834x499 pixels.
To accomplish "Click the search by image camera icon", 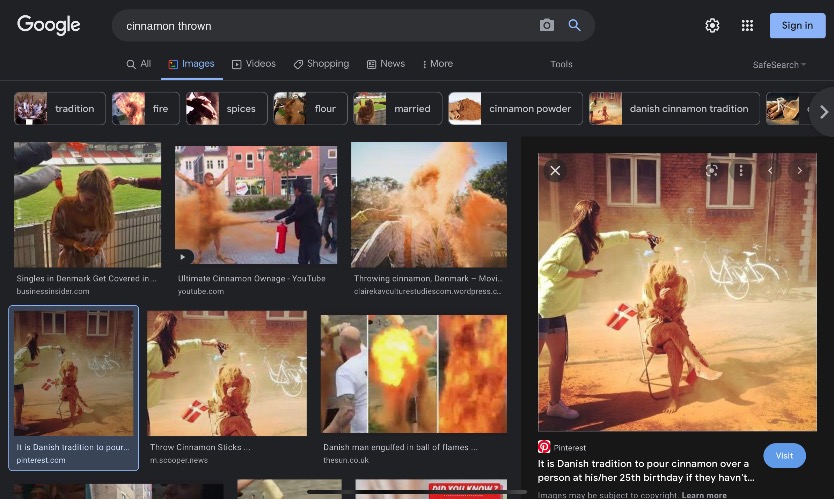I will 546,25.
